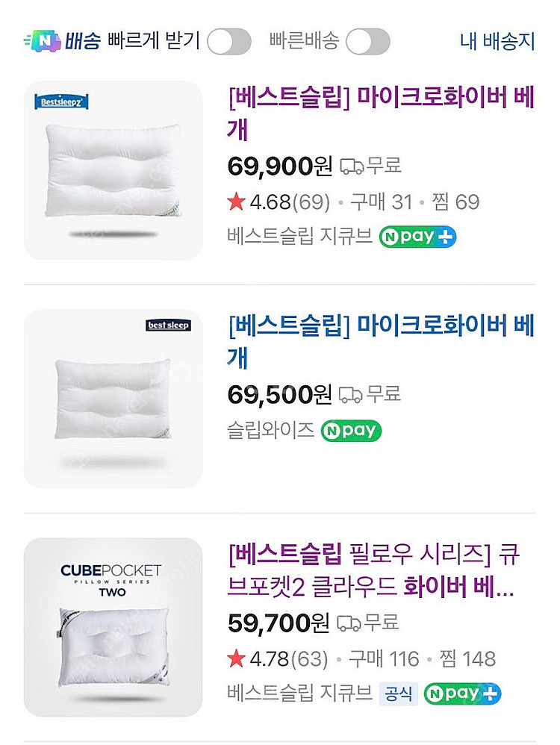
Task: Open 큐브포켓2 클라우드 화이버 product title
Action: [x=373, y=571]
